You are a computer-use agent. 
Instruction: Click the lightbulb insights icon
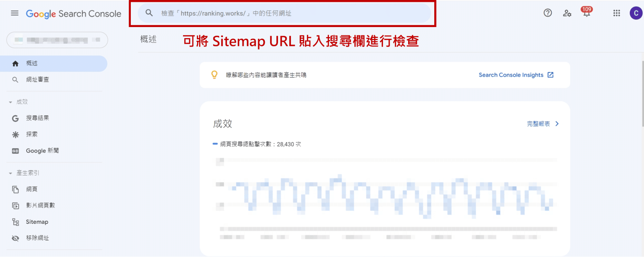pyautogui.click(x=214, y=75)
